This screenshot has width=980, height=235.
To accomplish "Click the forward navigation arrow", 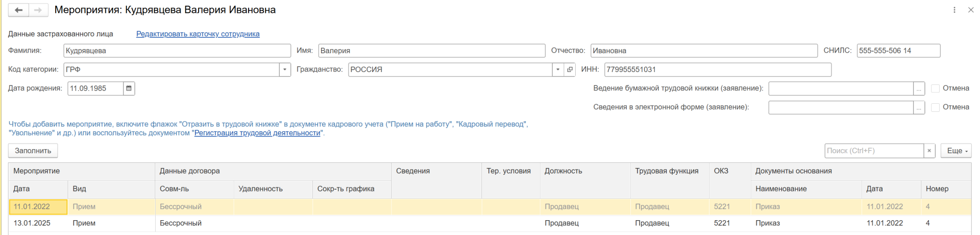I will [x=38, y=10].
